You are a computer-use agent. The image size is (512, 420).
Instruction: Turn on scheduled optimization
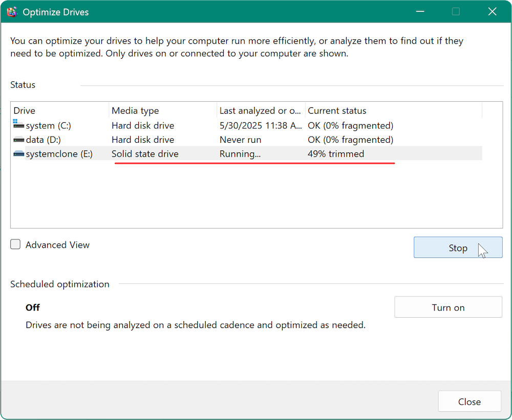tap(448, 307)
